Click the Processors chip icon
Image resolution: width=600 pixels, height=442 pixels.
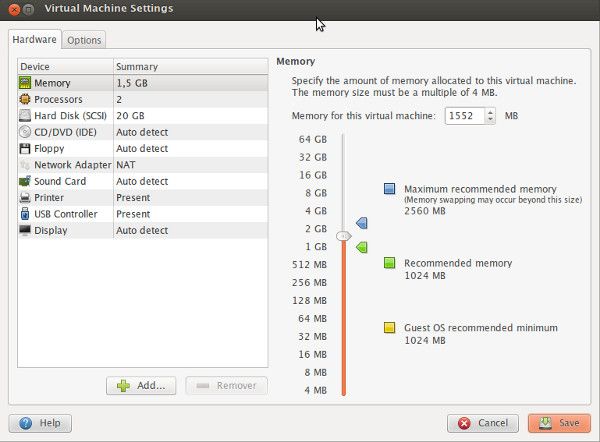tap(25, 100)
